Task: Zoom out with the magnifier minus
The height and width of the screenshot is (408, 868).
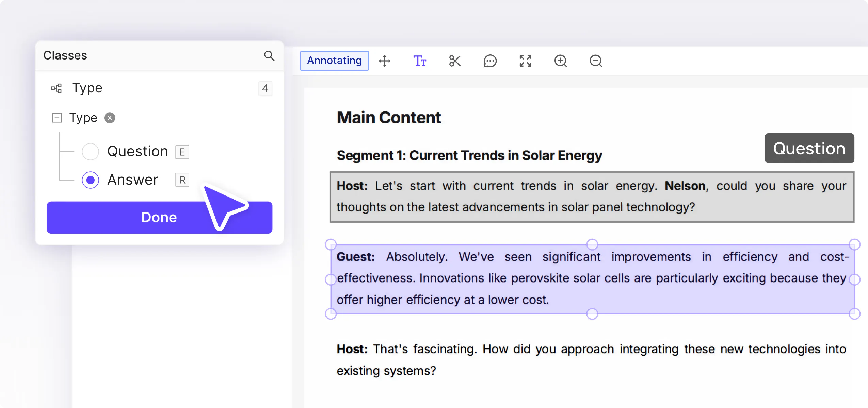Action: click(596, 61)
